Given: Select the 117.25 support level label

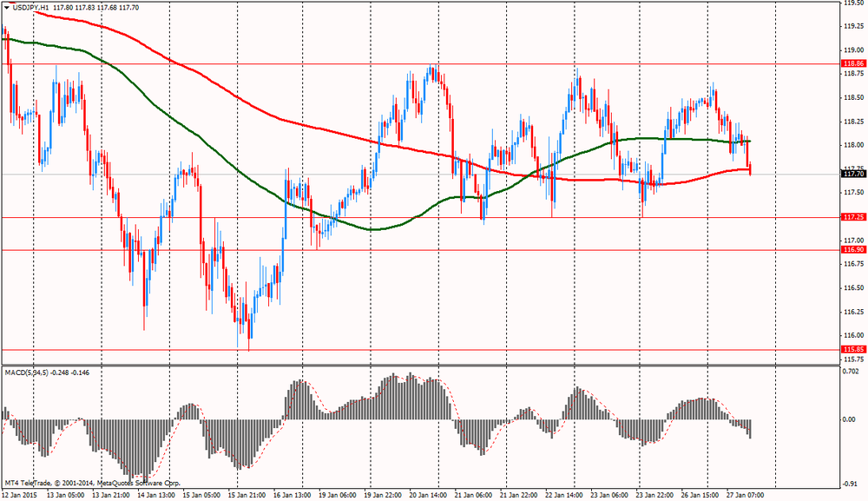Looking at the screenshot, I should (x=853, y=217).
